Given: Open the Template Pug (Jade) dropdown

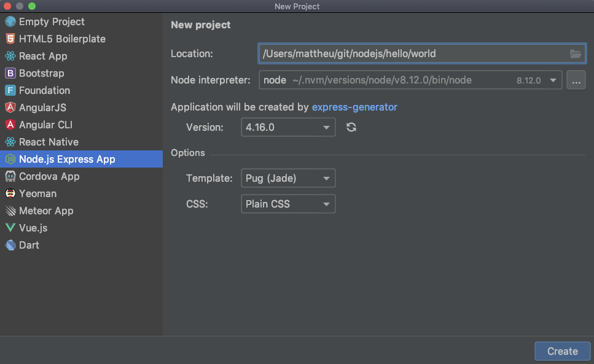Looking at the screenshot, I should 288,178.
